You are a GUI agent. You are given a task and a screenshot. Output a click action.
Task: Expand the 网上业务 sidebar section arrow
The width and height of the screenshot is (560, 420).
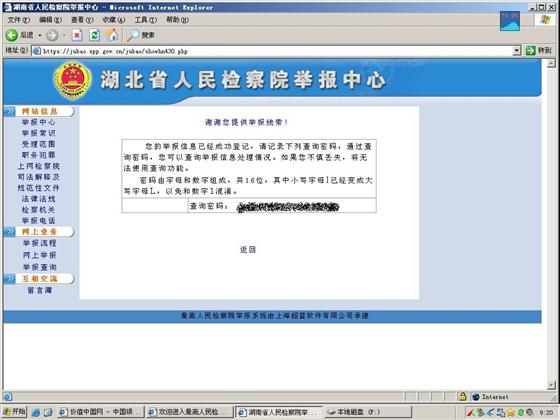10,232
